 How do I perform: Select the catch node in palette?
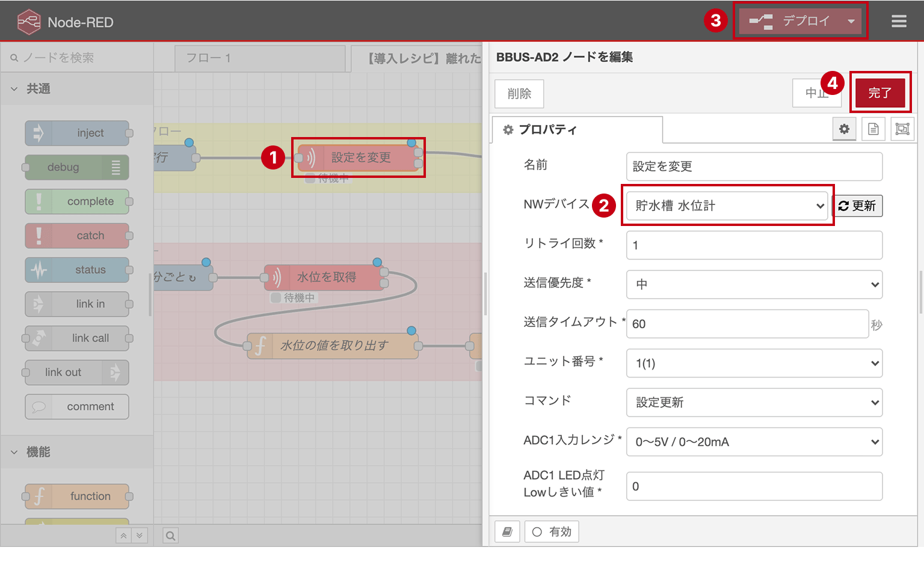77,236
